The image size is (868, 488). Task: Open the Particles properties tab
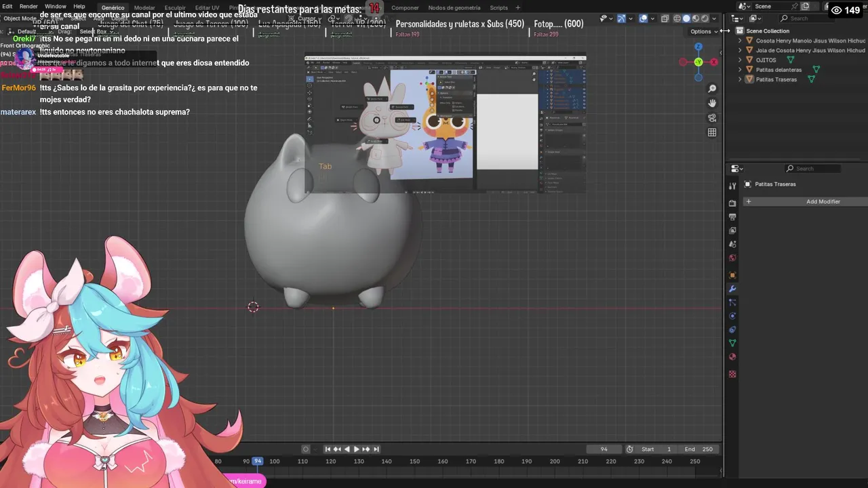tap(732, 302)
